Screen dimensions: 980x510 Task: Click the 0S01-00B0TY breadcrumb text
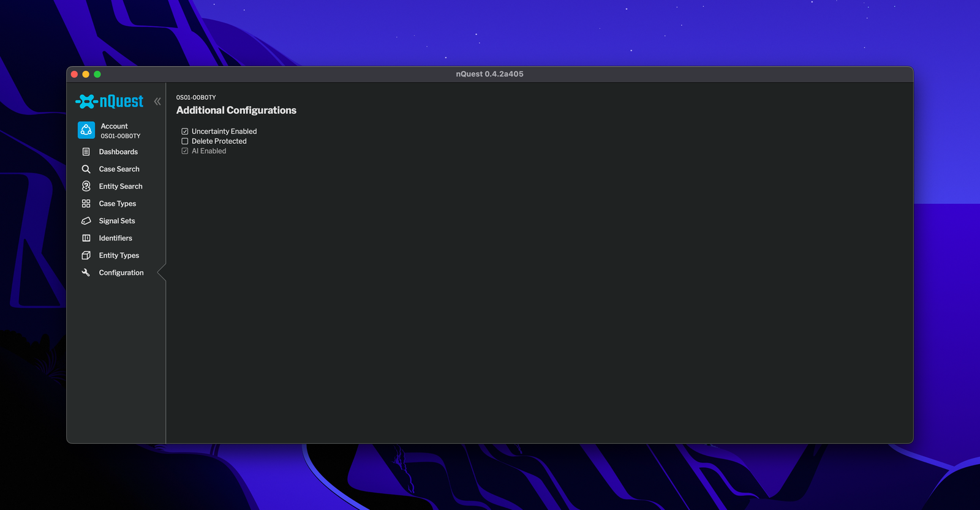196,97
